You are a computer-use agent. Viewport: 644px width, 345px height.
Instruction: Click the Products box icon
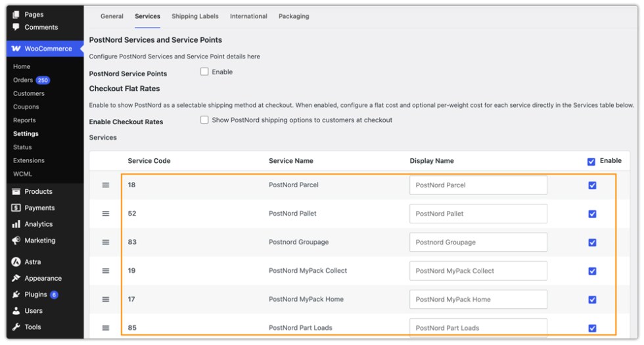pos(16,191)
